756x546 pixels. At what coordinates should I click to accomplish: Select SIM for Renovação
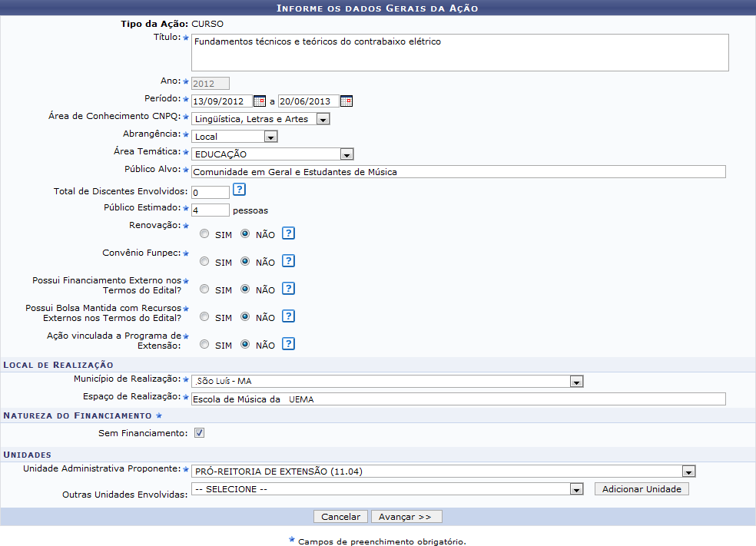click(x=204, y=234)
